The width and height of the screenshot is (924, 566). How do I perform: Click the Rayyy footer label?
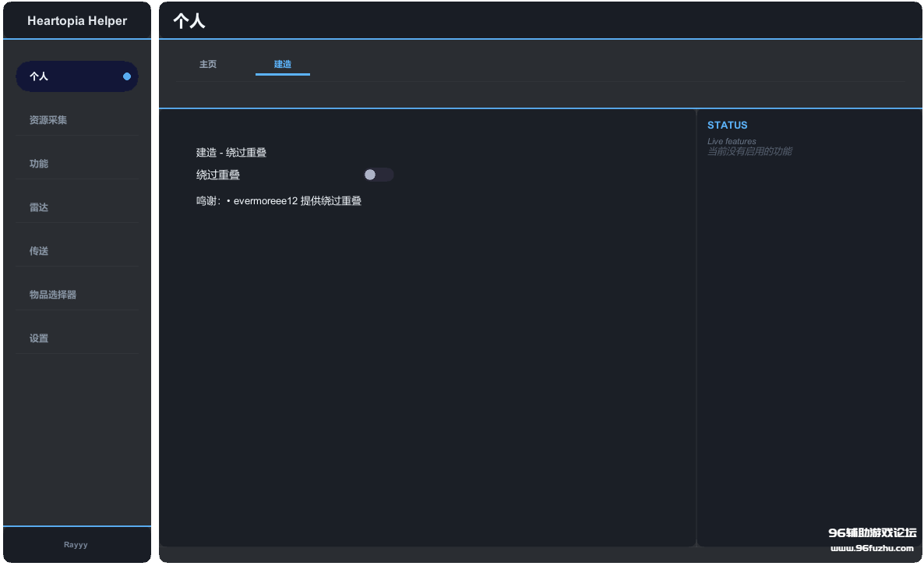tap(76, 545)
